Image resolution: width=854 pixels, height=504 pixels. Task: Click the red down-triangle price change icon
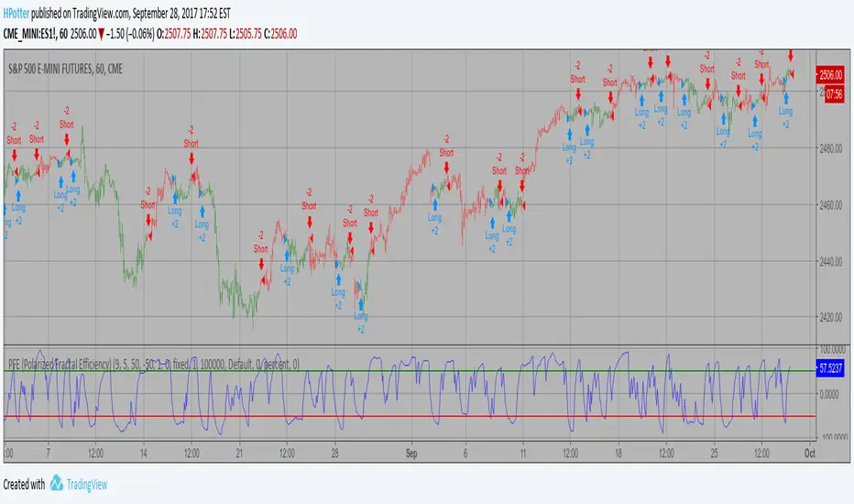pos(101,34)
